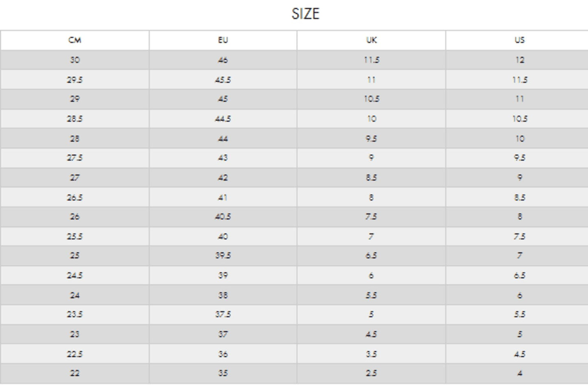
Task: Click the 25.5 CM cell
Action: pyautogui.click(x=74, y=236)
